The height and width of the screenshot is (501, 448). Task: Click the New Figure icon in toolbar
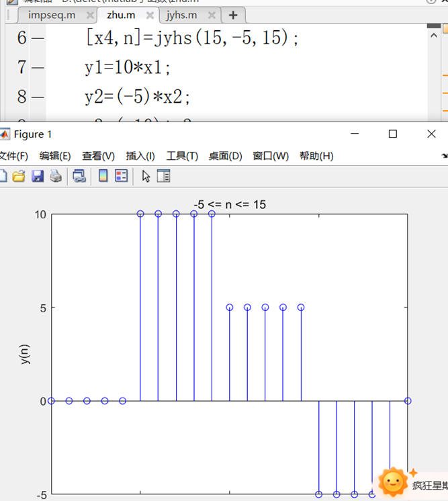coord(3,176)
